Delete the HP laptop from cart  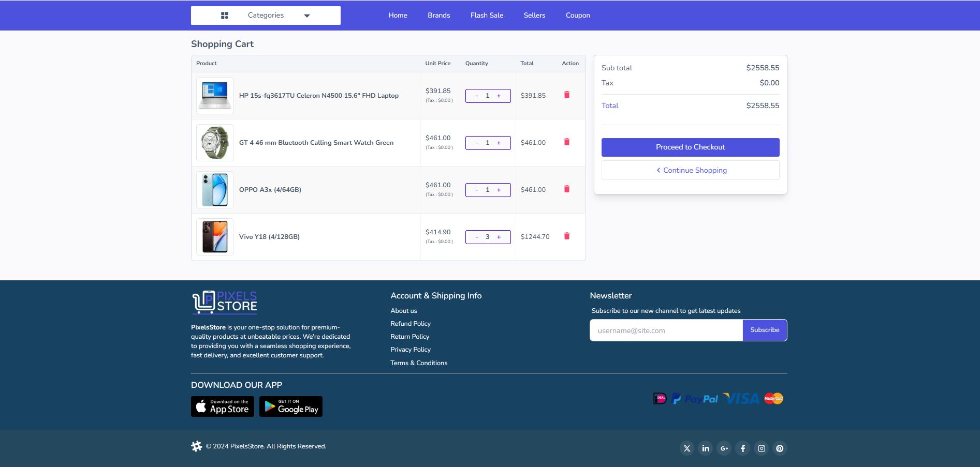tap(566, 95)
